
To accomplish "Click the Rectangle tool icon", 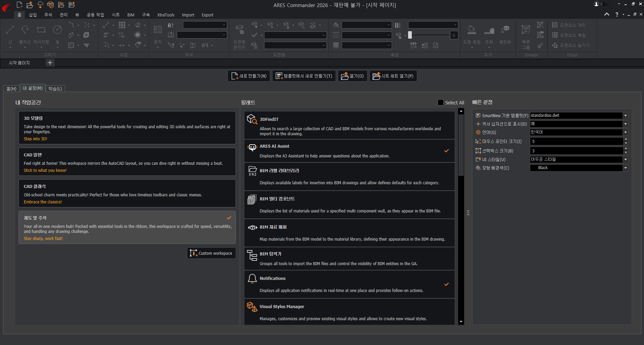I will pos(41,30).
